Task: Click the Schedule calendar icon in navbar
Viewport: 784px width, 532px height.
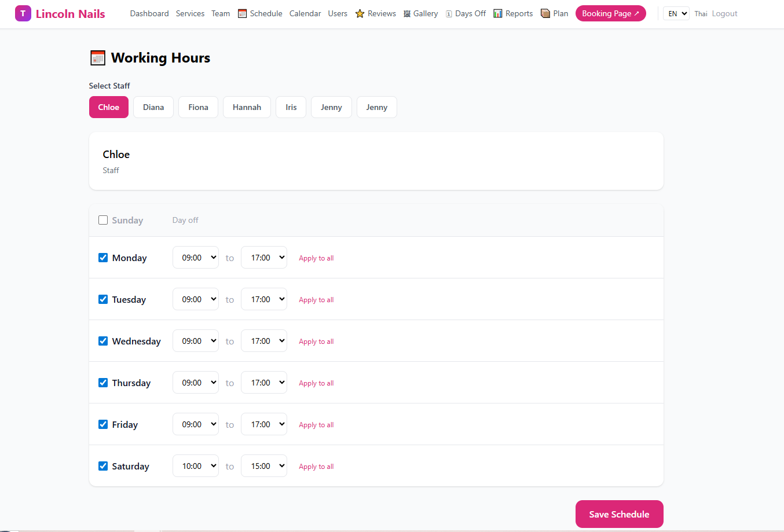Action: 243,13
